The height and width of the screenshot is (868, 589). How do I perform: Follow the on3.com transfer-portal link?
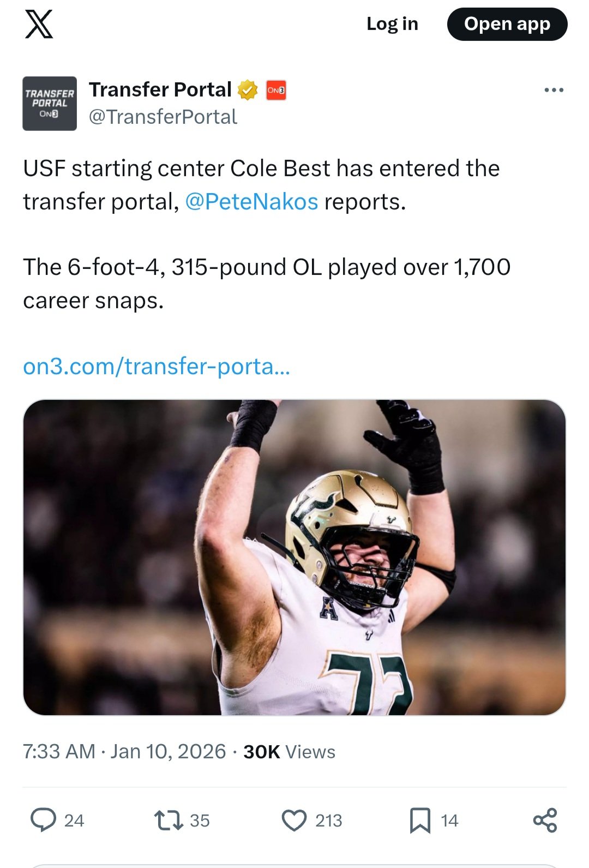[x=157, y=367]
